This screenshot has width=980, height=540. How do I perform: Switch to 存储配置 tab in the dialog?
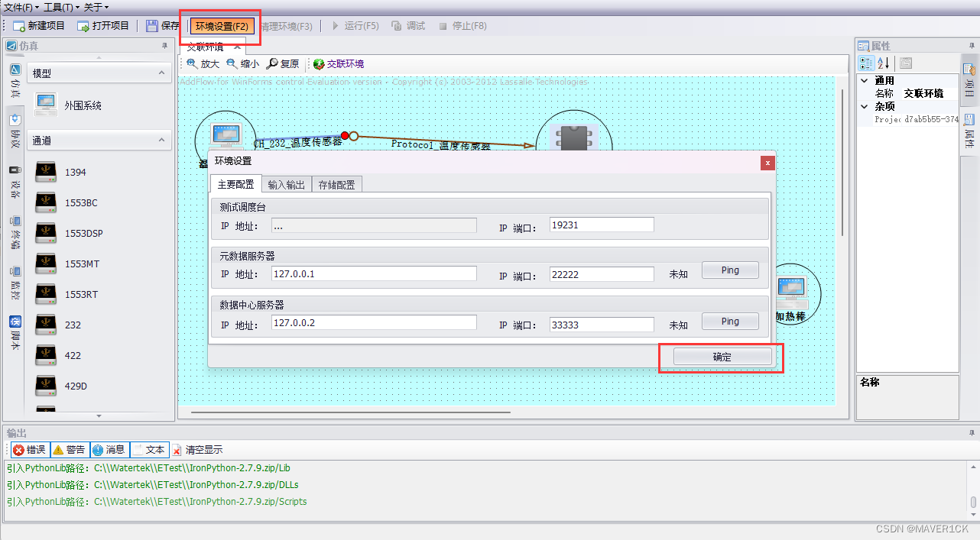pos(337,184)
